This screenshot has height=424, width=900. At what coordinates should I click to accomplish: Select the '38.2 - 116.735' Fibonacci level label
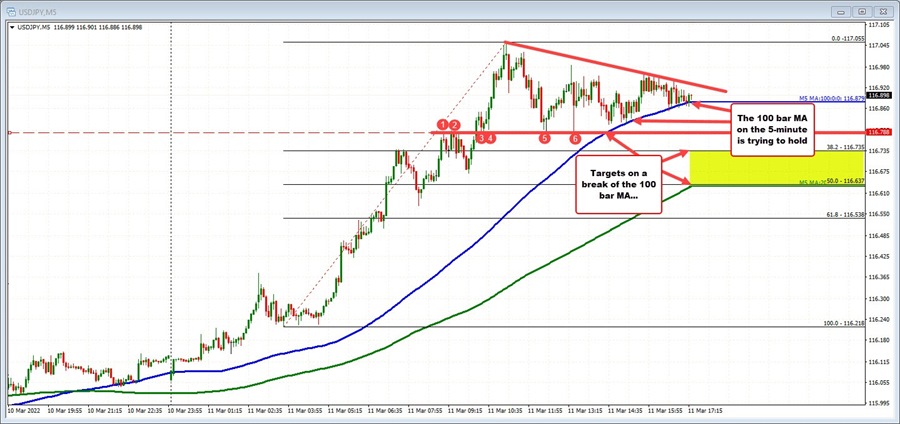(845, 147)
